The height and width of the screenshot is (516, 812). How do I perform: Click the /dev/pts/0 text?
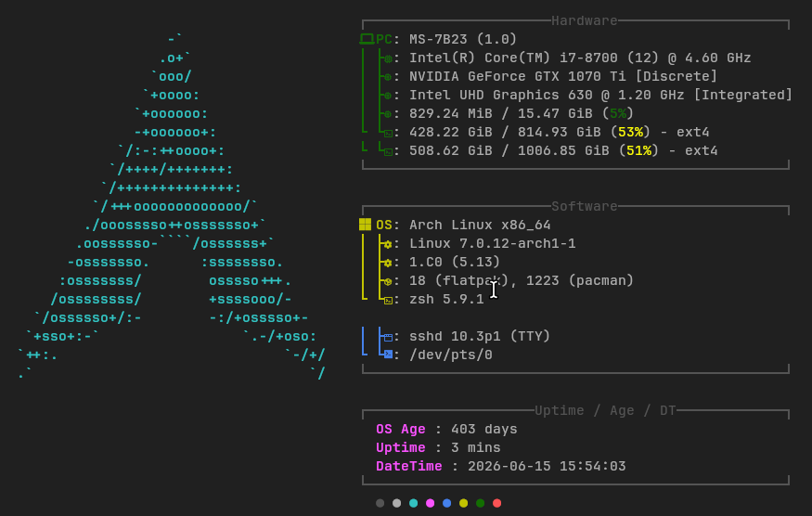450,355
